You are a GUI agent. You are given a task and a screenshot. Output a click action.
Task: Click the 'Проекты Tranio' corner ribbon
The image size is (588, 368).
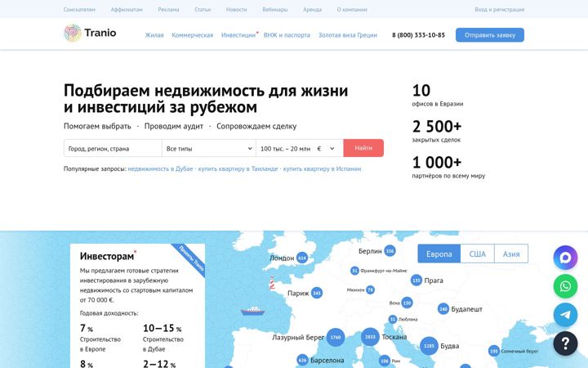coord(191,258)
